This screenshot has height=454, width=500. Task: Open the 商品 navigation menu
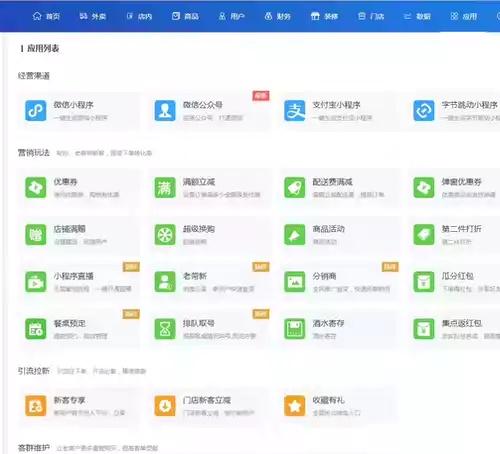pos(185,16)
